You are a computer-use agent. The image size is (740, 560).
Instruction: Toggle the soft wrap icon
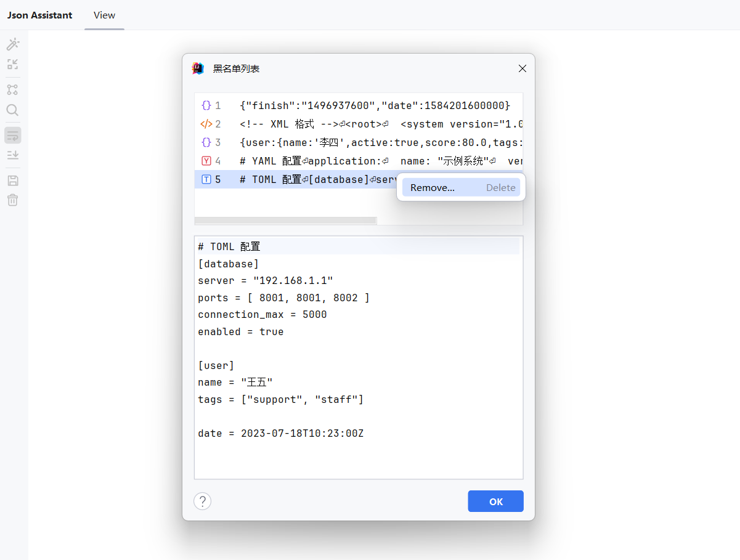tap(12, 135)
